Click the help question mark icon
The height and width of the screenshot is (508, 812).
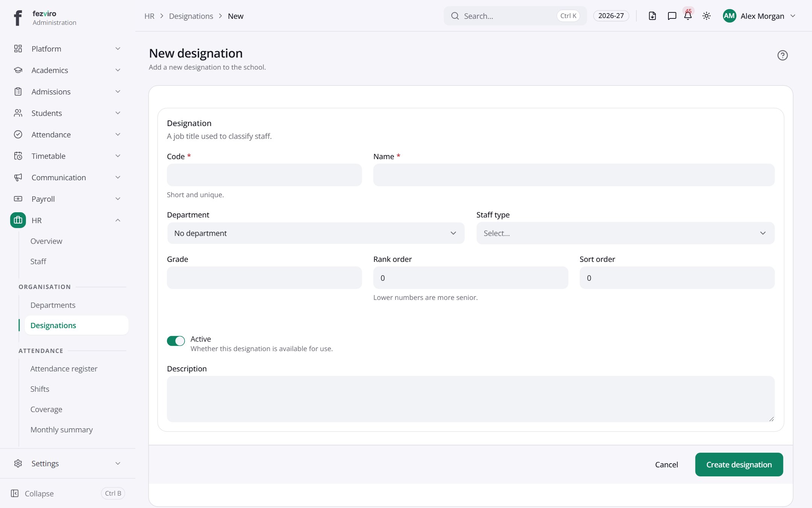[782, 55]
